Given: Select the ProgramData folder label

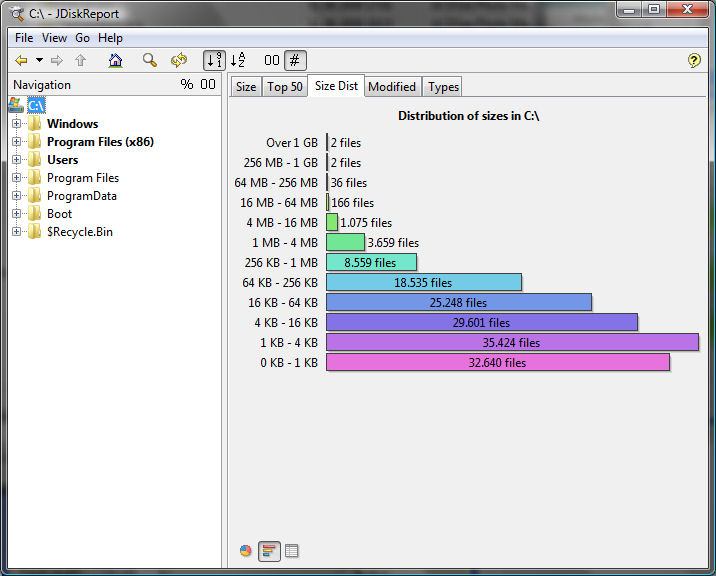Looking at the screenshot, I should 82,196.
